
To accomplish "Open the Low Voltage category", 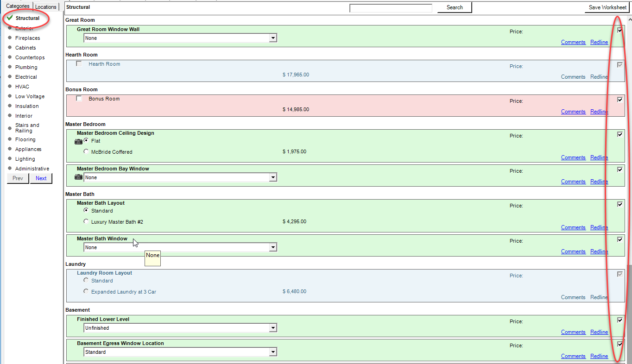I will click(30, 96).
